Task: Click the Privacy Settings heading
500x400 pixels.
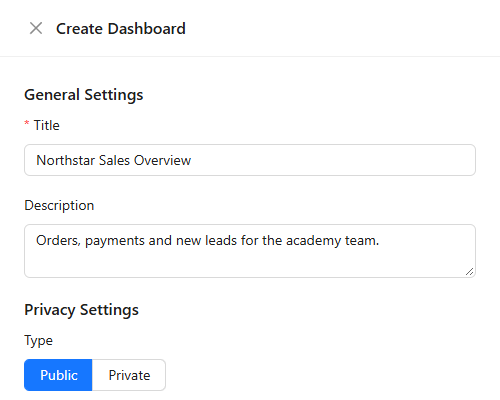Action: (x=81, y=310)
